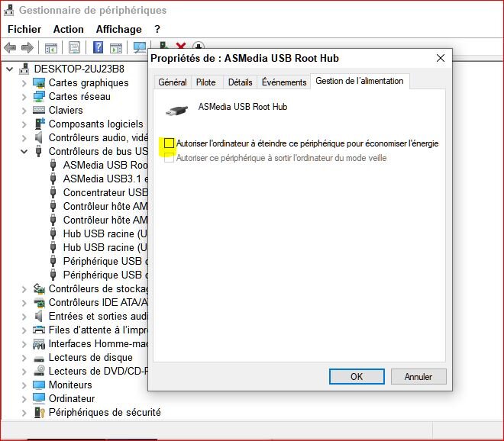Image resolution: width=504 pixels, height=441 pixels.
Task: Expand the Contrôleurs de stockage category
Action: [24, 289]
